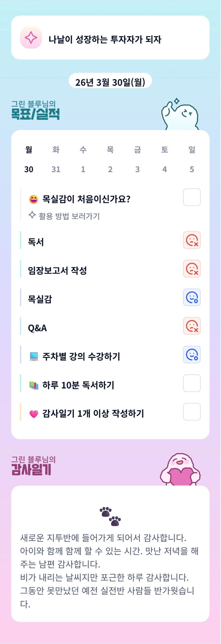Check the 하루 10분 독서하기 checkbox
Screen dimensions: 221x644
(192, 383)
